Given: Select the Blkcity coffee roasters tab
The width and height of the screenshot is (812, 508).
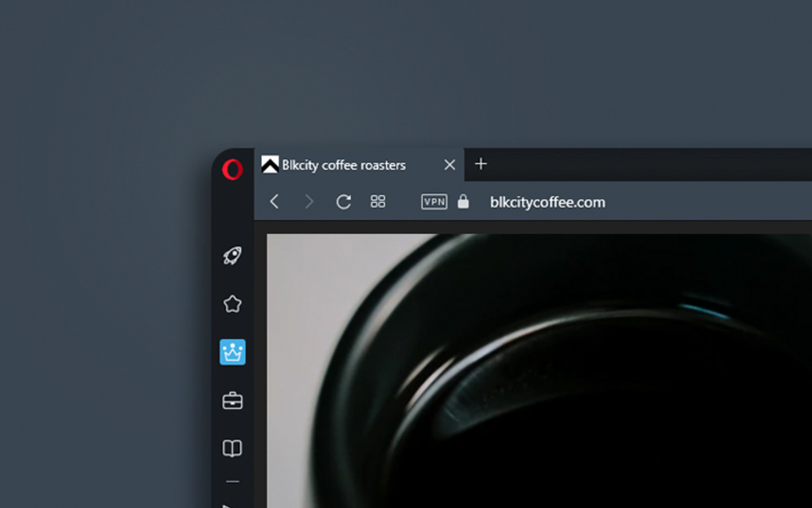Looking at the screenshot, I should pos(359,165).
